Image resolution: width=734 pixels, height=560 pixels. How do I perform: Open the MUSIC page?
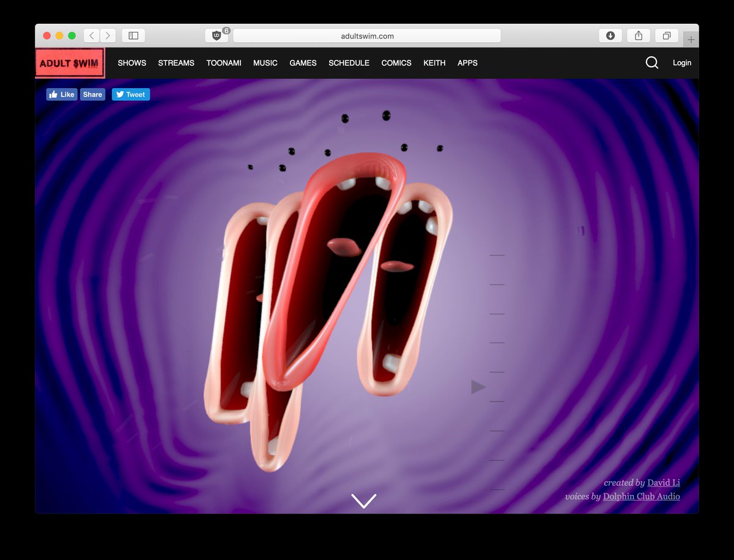(x=265, y=63)
